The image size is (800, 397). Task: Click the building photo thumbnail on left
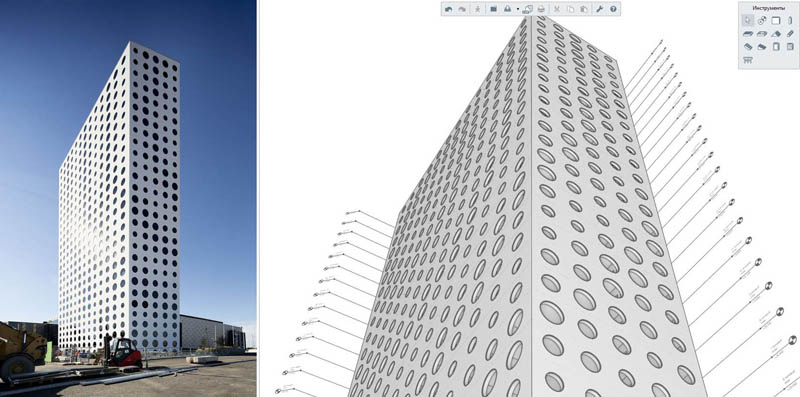click(128, 198)
